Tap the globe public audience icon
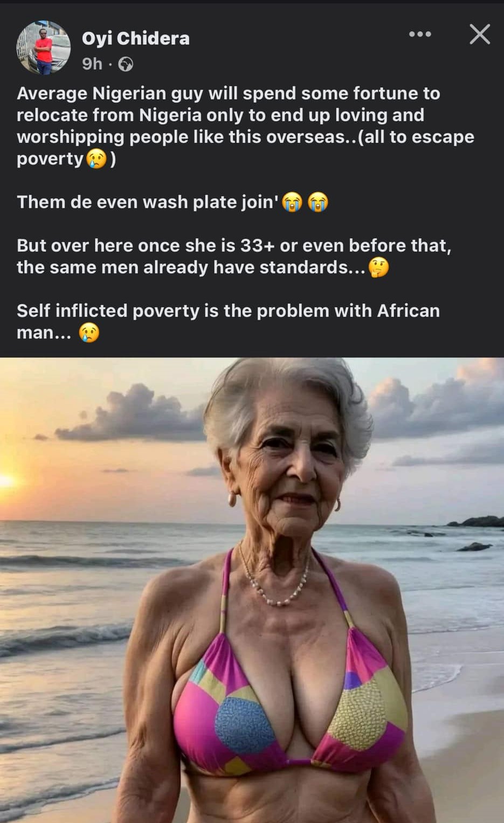Viewport: 504px width, 823px height. point(126,65)
